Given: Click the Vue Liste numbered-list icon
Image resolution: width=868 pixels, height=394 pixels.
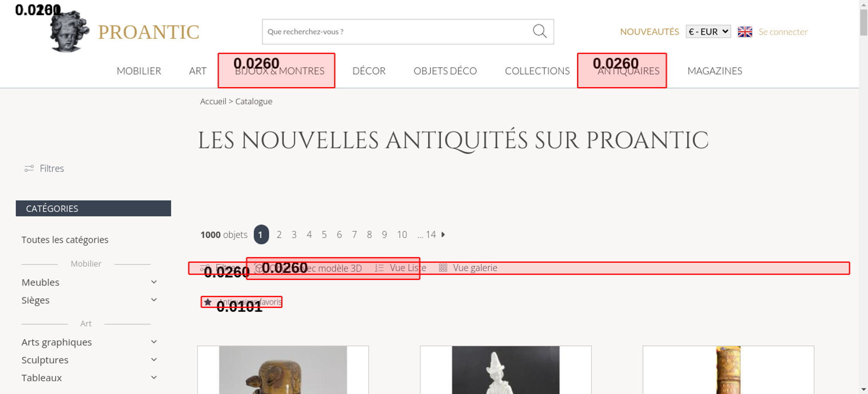Looking at the screenshot, I should point(379,268).
